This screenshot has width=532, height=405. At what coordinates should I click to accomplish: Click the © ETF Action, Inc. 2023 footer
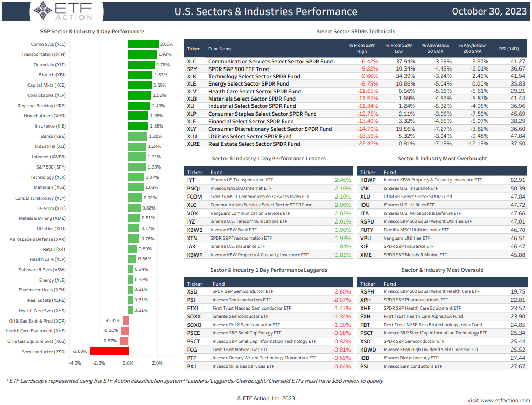pyautogui.click(x=265, y=399)
